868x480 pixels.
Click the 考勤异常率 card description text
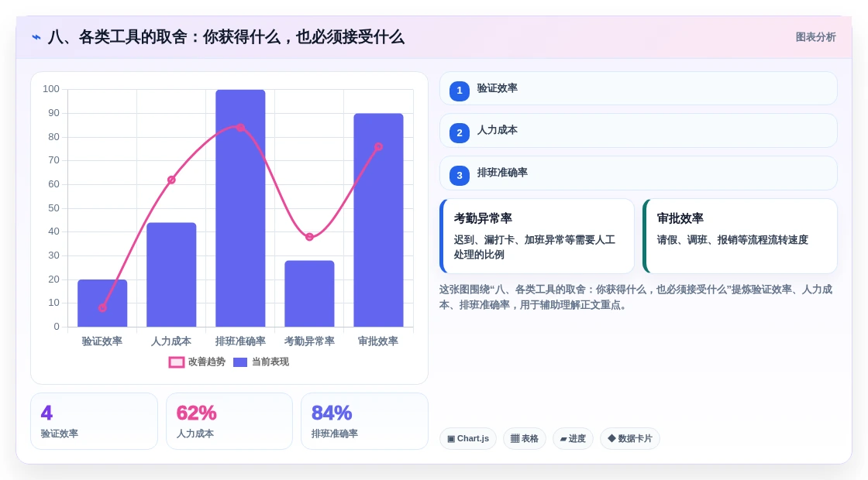pyautogui.click(x=534, y=247)
